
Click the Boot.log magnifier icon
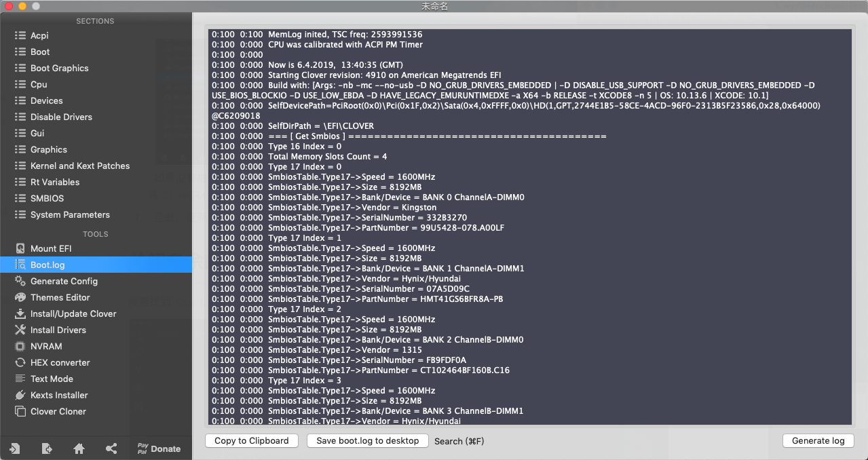[x=20, y=265]
